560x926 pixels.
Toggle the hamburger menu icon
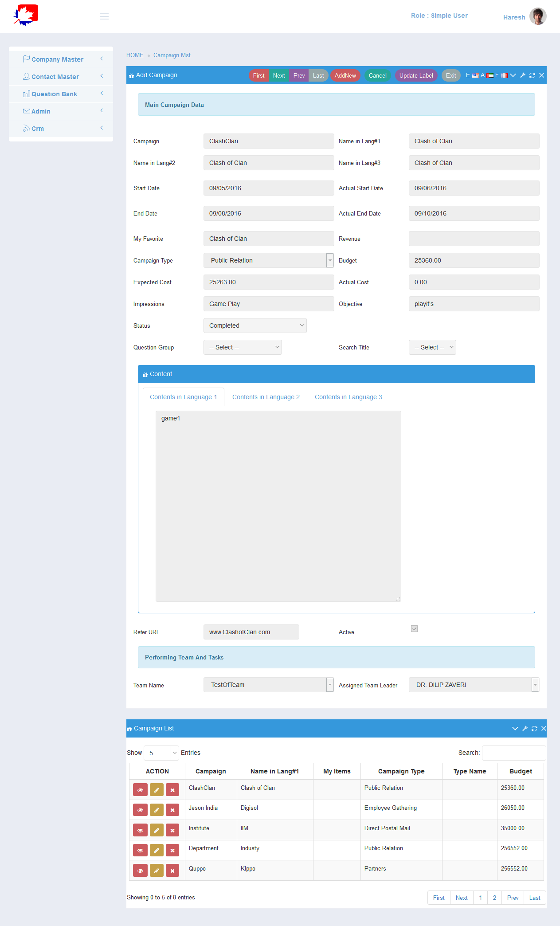104,16
